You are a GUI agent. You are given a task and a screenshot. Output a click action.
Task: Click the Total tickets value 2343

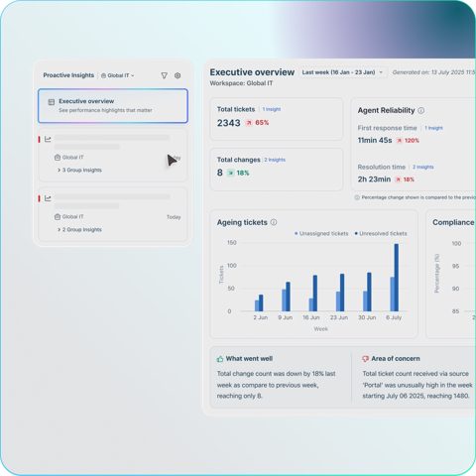pyautogui.click(x=229, y=123)
